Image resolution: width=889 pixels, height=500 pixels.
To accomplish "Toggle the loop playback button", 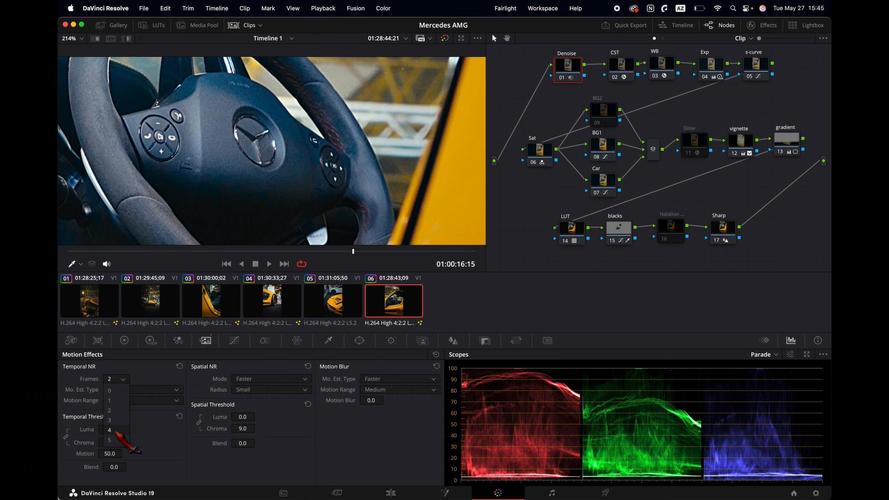I will pos(302,264).
